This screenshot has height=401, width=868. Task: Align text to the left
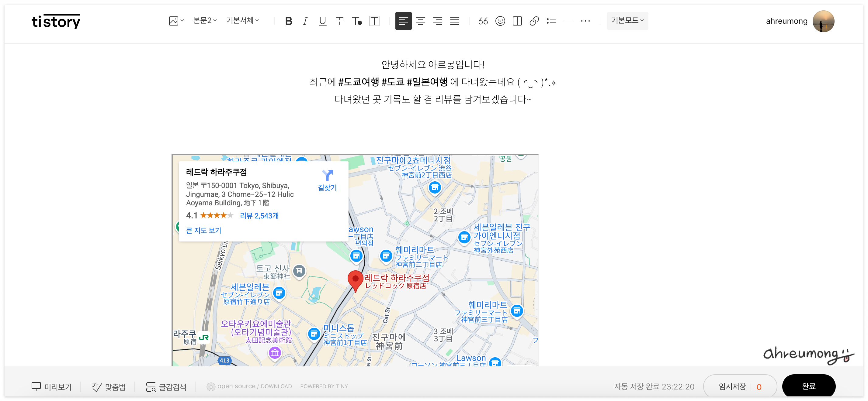(403, 21)
